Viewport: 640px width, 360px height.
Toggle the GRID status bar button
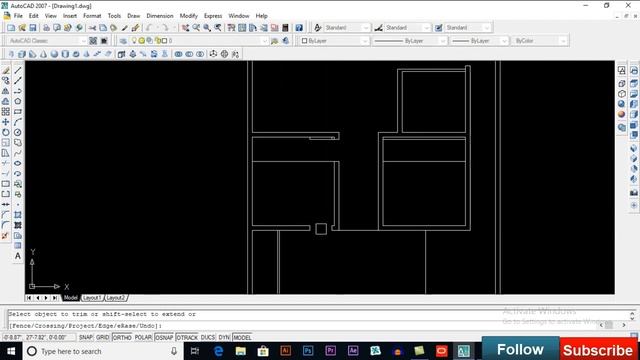click(102, 338)
